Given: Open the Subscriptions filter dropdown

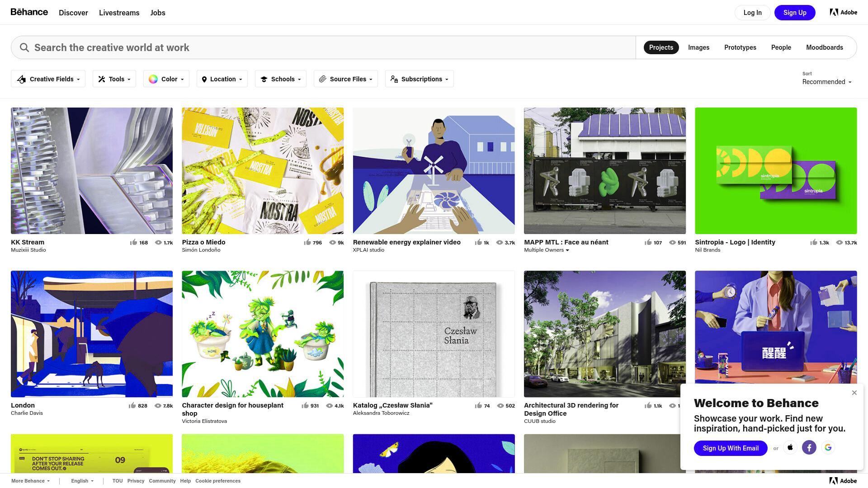Looking at the screenshot, I should (420, 79).
